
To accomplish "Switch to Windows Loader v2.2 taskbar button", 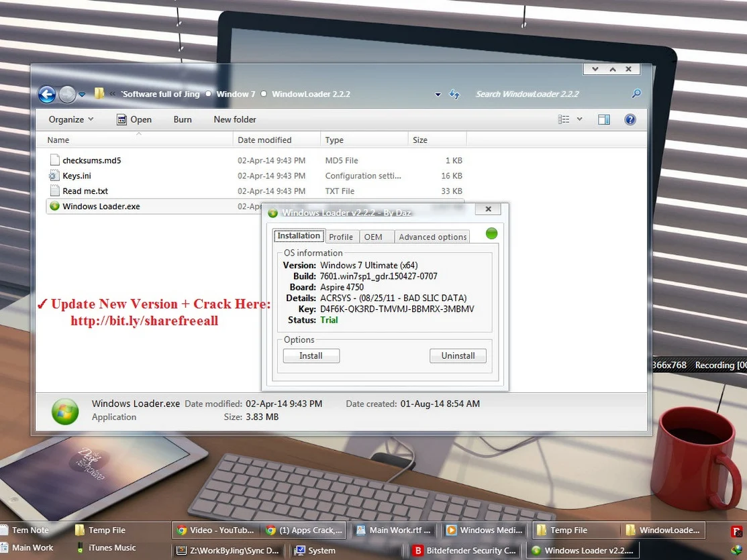I will pyautogui.click(x=583, y=551).
